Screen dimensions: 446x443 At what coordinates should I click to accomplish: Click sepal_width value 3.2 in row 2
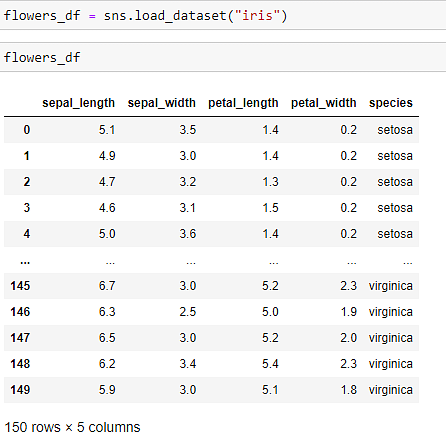pyautogui.click(x=188, y=182)
